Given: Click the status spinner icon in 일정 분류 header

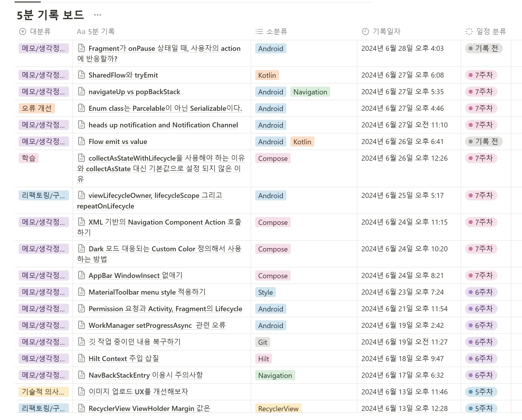Looking at the screenshot, I should click(x=469, y=31).
